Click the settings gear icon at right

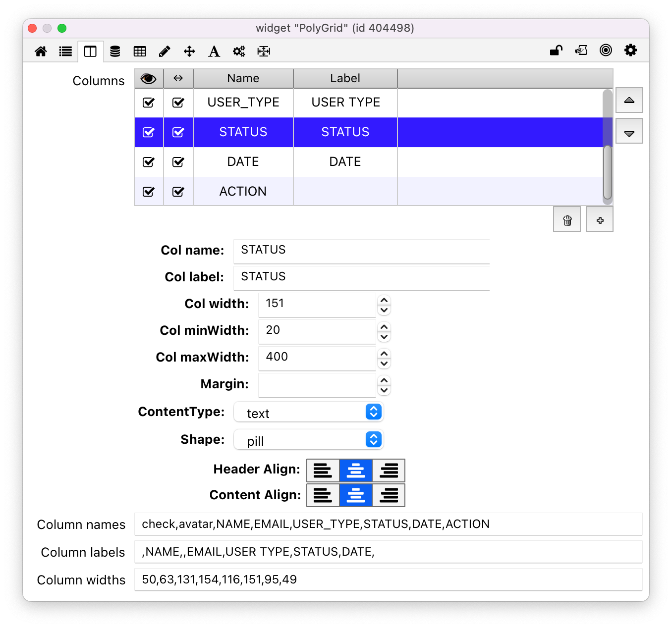630,51
